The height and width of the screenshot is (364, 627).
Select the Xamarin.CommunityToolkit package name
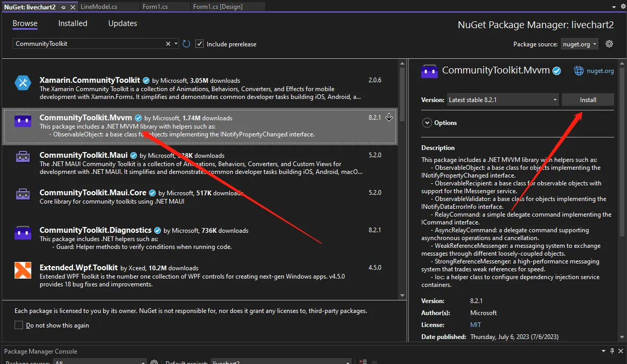90,80
